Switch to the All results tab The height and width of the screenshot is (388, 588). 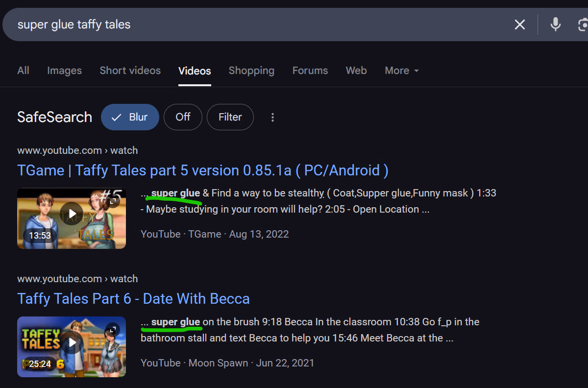point(23,71)
